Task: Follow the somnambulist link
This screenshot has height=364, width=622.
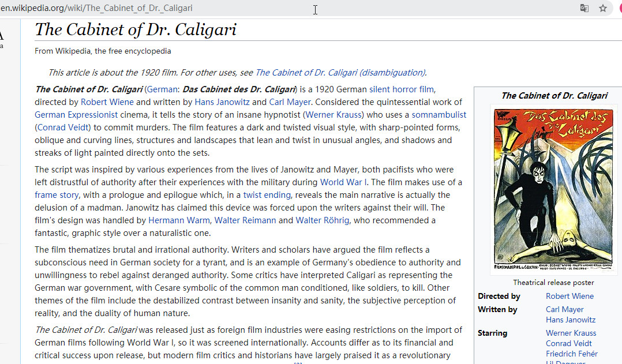Action: (439, 115)
